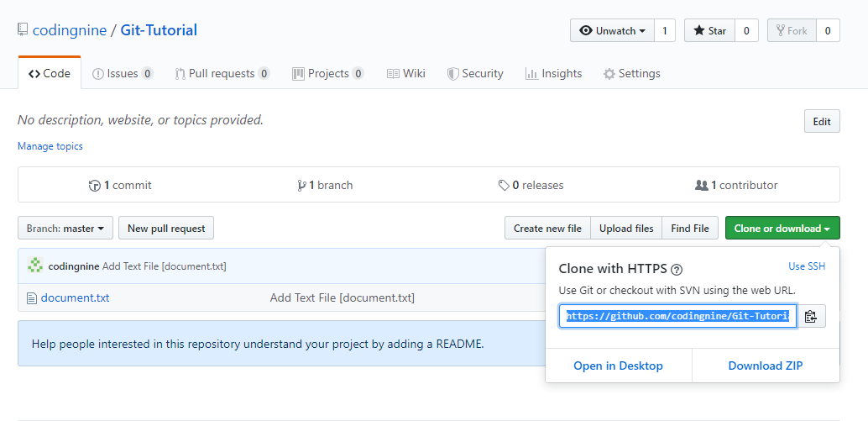View the 0 releases page
The image size is (868, 421).
tap(531, 185)
